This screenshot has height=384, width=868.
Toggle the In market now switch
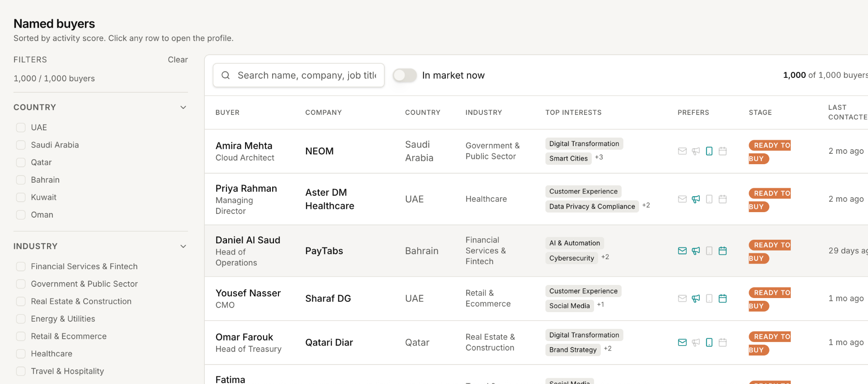coord(405,75)
